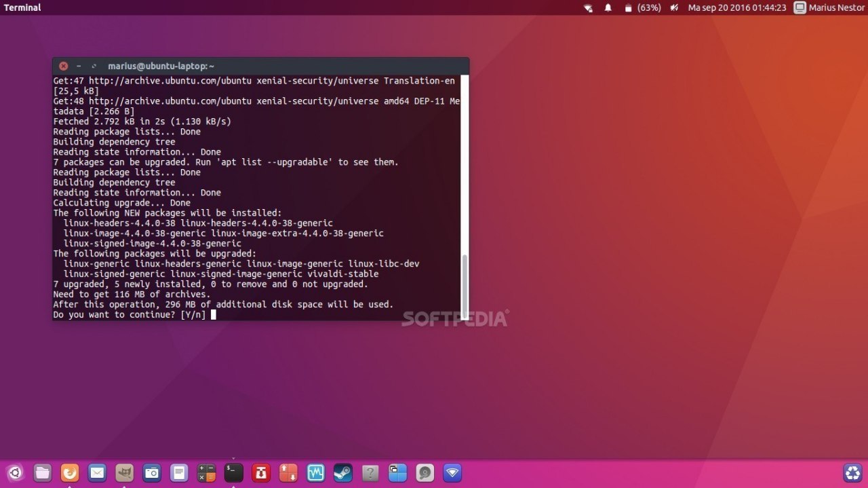Launch GIMP from the dock
868x488 pixels.
pos(124,472)
